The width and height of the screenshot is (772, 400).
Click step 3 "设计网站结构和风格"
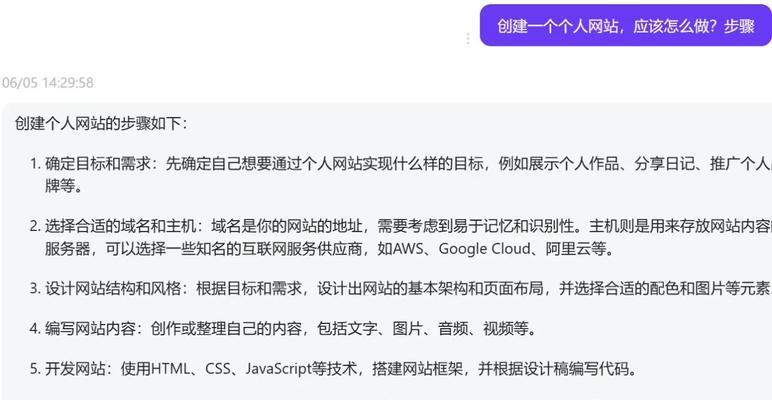113,288
